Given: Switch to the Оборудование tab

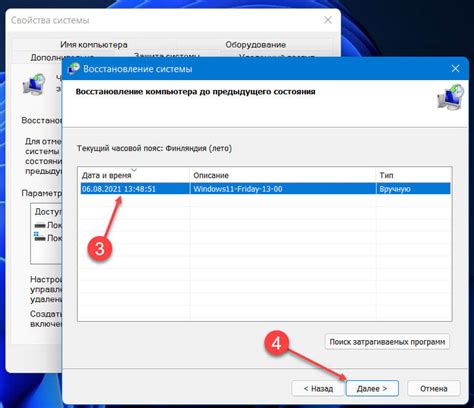Looking at the screenshot, I should click(255, 44).
